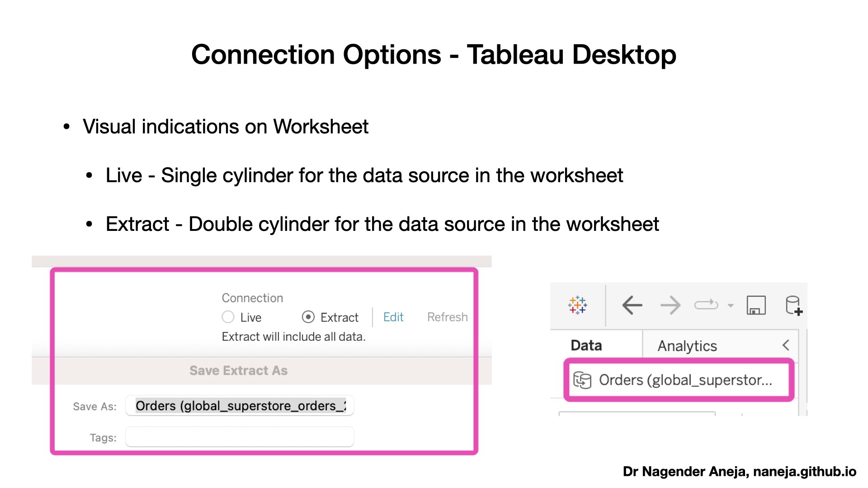Switch to the Data tab
Viewport: 868px width, 488px height.
[x=586, y=346]
